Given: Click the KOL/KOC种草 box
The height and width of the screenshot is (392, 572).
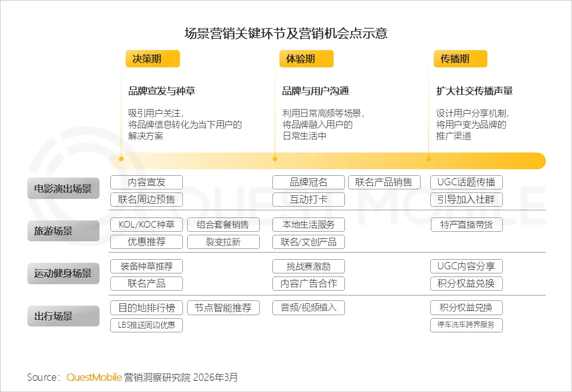Looking at the screenshot, I should coord(147,225).
